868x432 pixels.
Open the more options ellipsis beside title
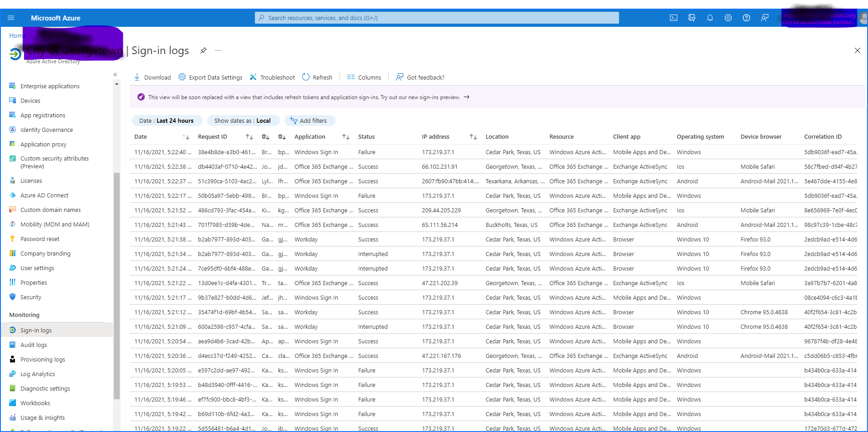point(218,50)
